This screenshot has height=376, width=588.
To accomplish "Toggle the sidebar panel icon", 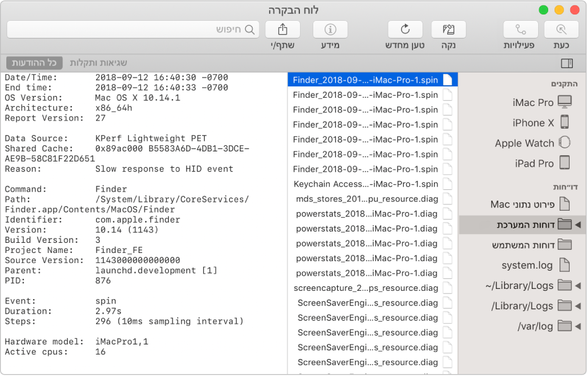I will 567,63.
